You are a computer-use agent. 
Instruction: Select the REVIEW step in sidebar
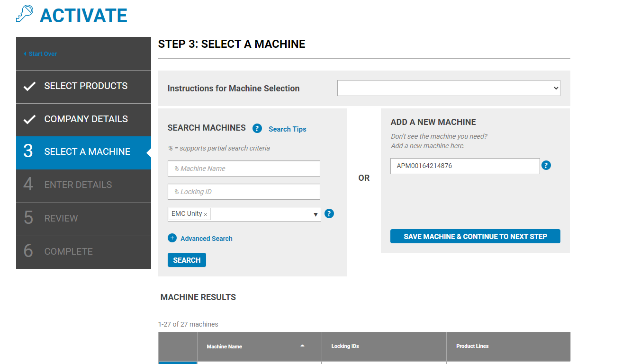62,218
